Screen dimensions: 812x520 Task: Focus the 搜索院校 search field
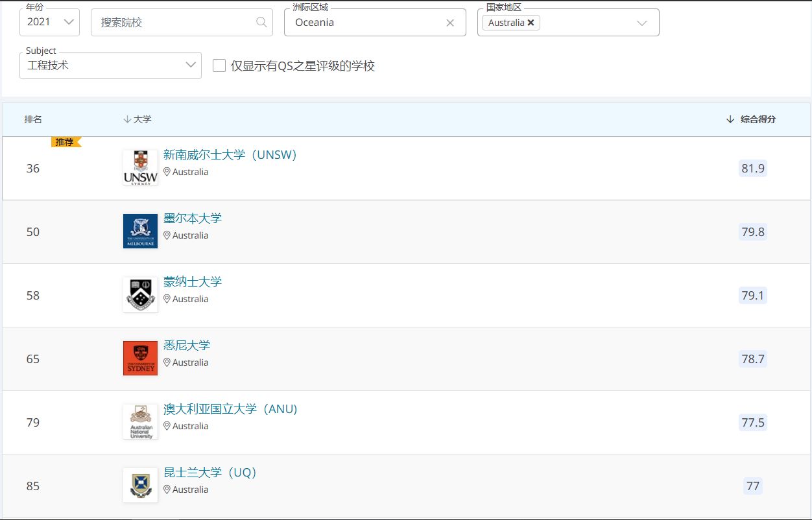coord(182,22)
